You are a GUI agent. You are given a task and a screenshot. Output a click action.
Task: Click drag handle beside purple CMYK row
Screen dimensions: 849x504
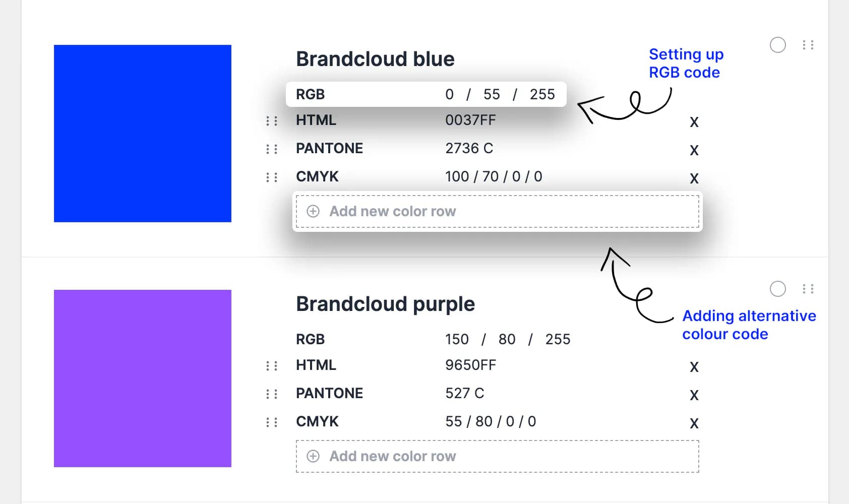click(272, 422)
